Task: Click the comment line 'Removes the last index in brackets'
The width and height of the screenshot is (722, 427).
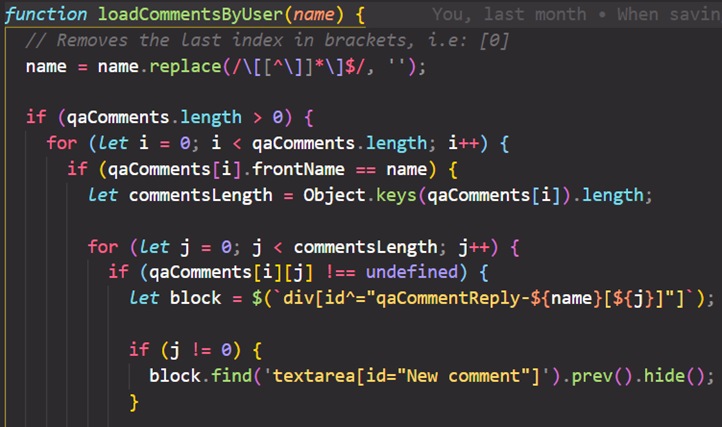Action: pyautogui.click(x=267, y=41)
